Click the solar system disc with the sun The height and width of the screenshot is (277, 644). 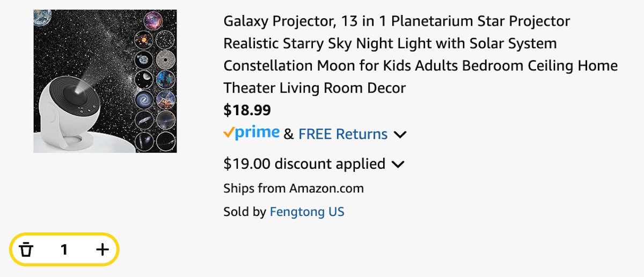click(144, 40)
